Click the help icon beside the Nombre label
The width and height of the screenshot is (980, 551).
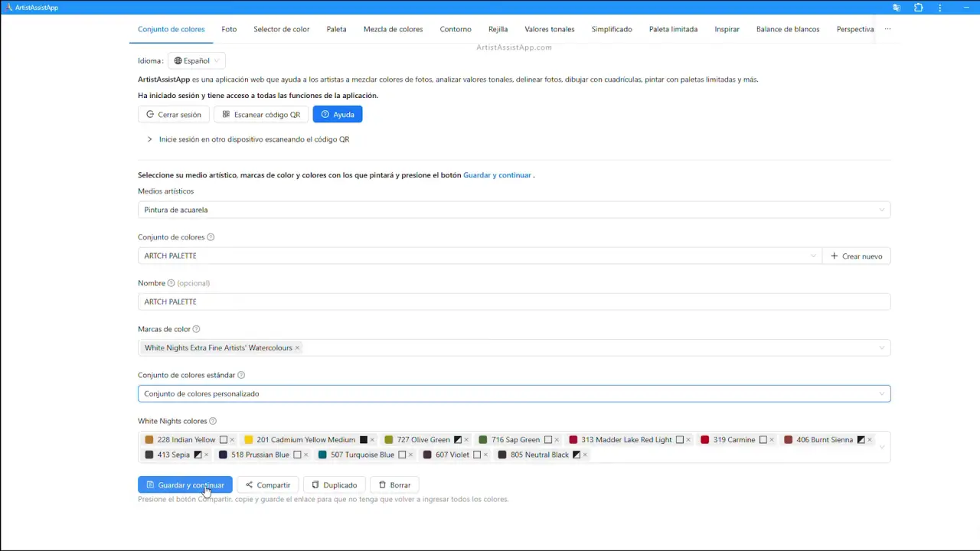click(x=171, y=283)
